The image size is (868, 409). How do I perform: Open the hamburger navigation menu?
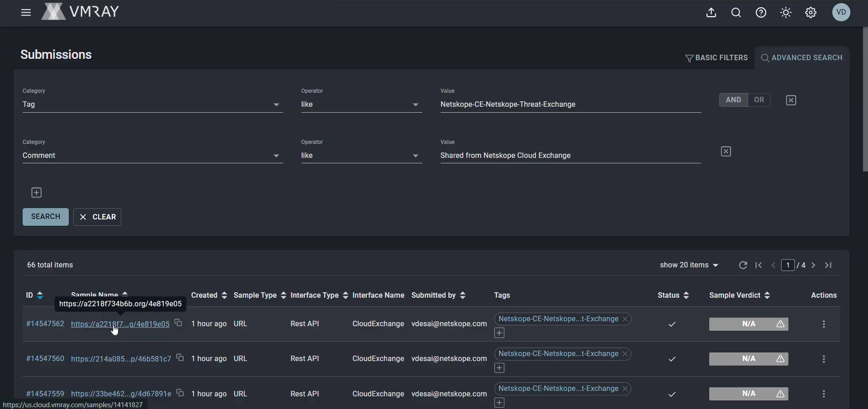click(26, 13)
